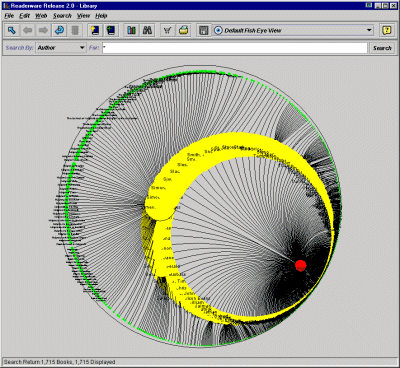The height and width of the screenshot is (368, 400).
Task: Click the printer icon
Action: tap(183, 30)
